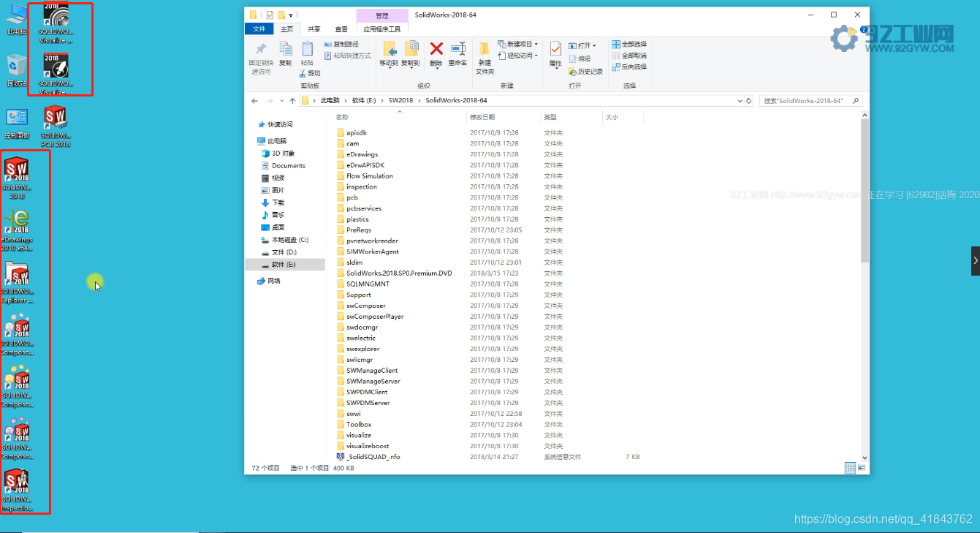Open the quick access toolbar customize arrow
This screenshot has height=533, width=980.
291,15
